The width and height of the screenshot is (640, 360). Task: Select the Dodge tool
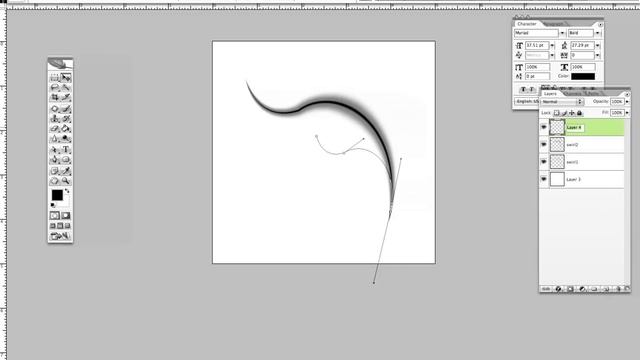tap(66, 139)
